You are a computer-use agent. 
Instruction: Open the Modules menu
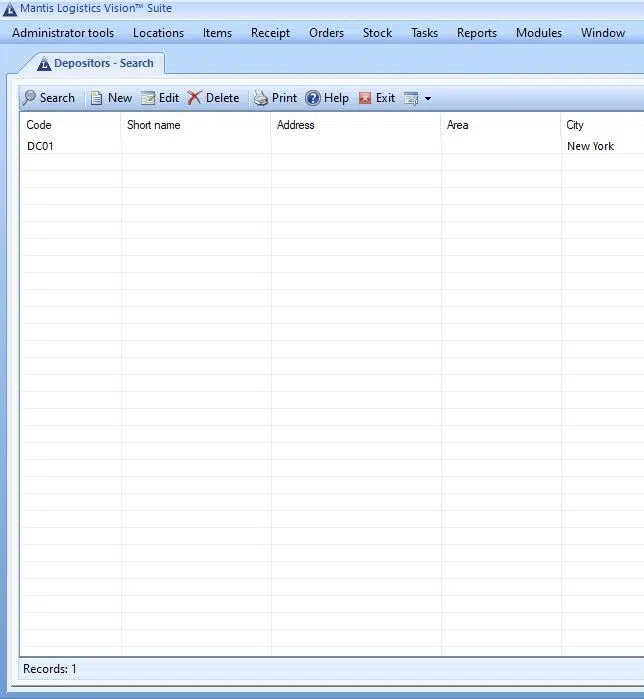[538, 33]
